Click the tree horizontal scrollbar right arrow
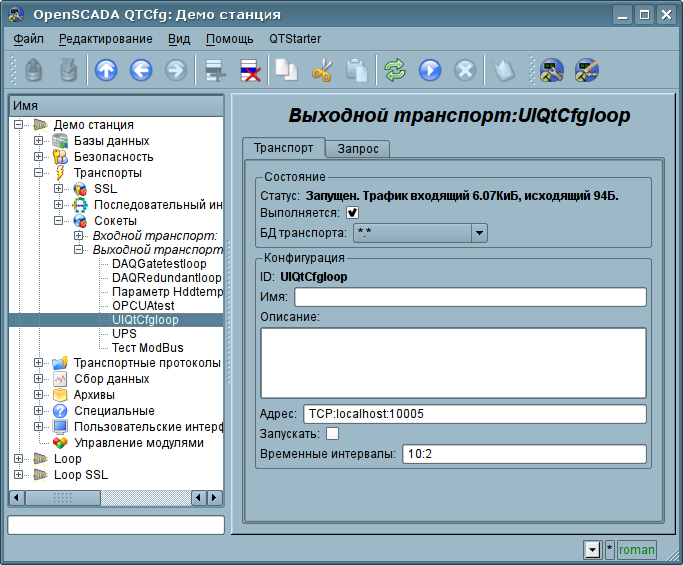The width and height of the screenshot is (683, 565). tap(214, 497)
